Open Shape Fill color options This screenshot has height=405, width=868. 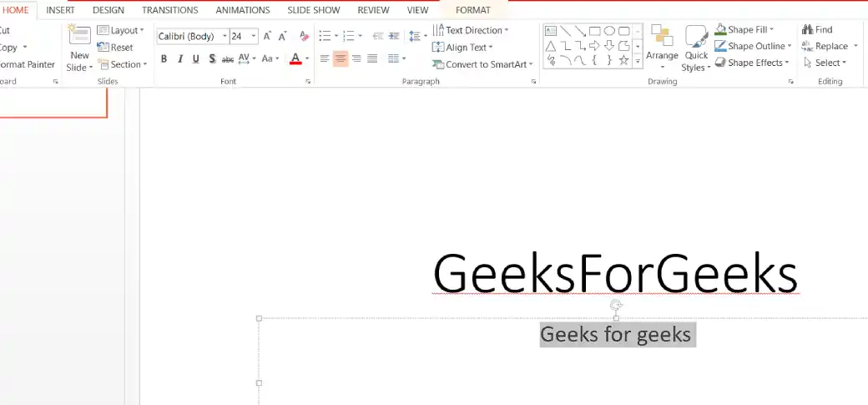(x=744, y=29)
